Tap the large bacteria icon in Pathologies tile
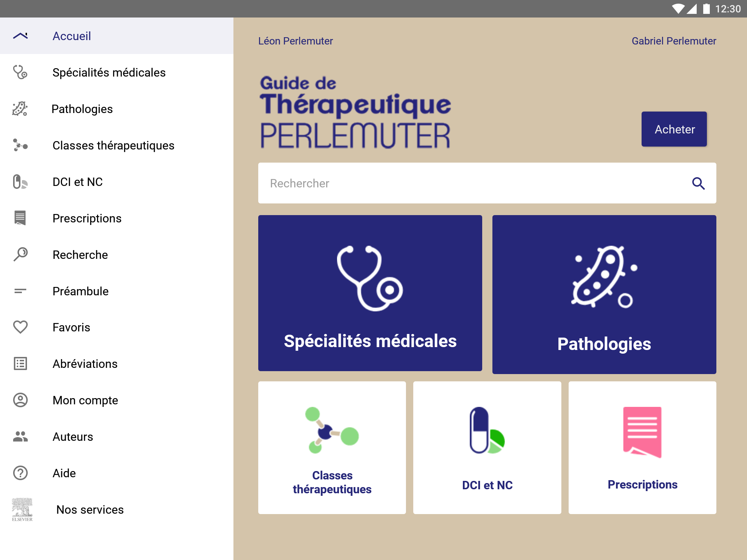The width and height of the screenshot is (747, 560). 604,277
